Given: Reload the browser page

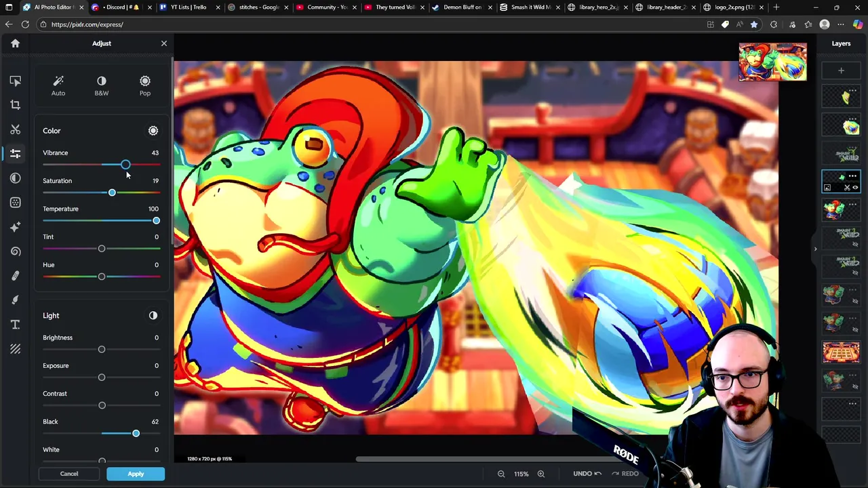Looking at the screenshot, I should point(25,24).
